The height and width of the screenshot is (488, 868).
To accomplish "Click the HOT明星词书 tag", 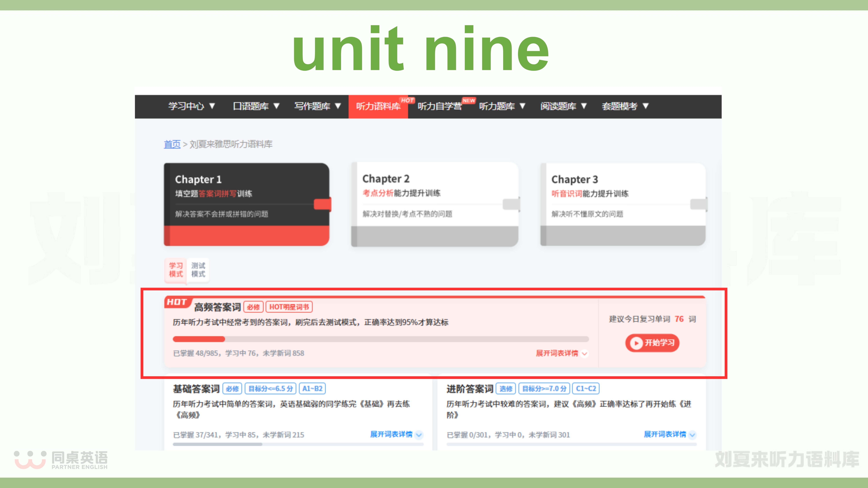I will (289, 307).
